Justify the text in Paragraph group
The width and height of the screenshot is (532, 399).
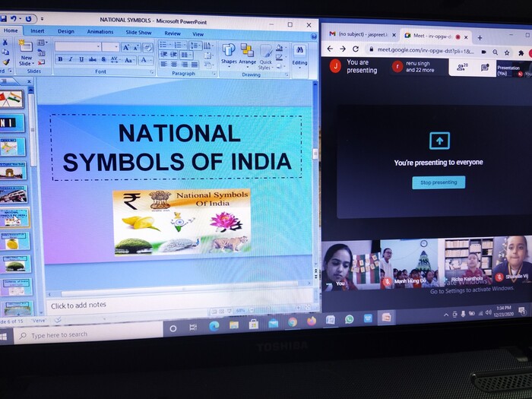(x=195, y=65)
